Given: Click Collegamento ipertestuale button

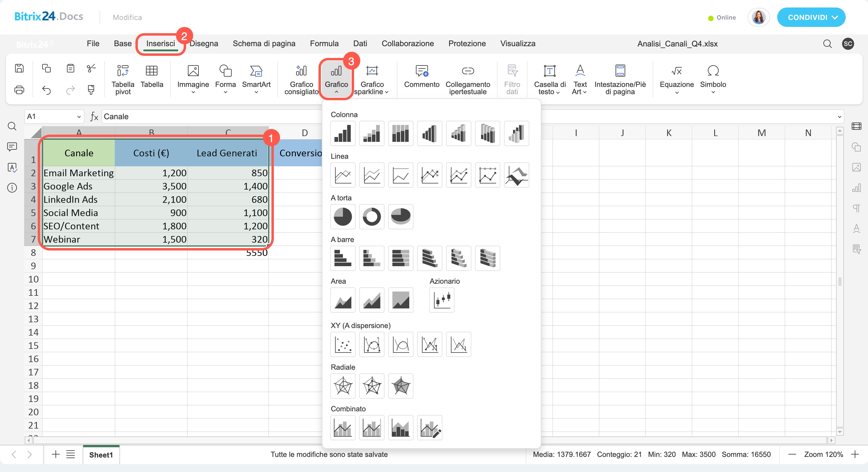Looking at the screenshot, I should pos(467,80).
